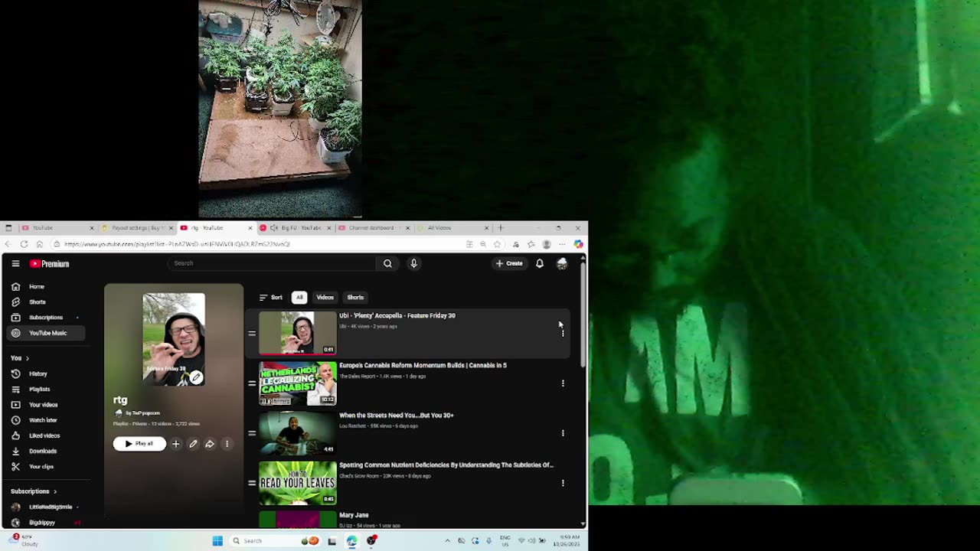Activate voice search microphone

[413, 263]
